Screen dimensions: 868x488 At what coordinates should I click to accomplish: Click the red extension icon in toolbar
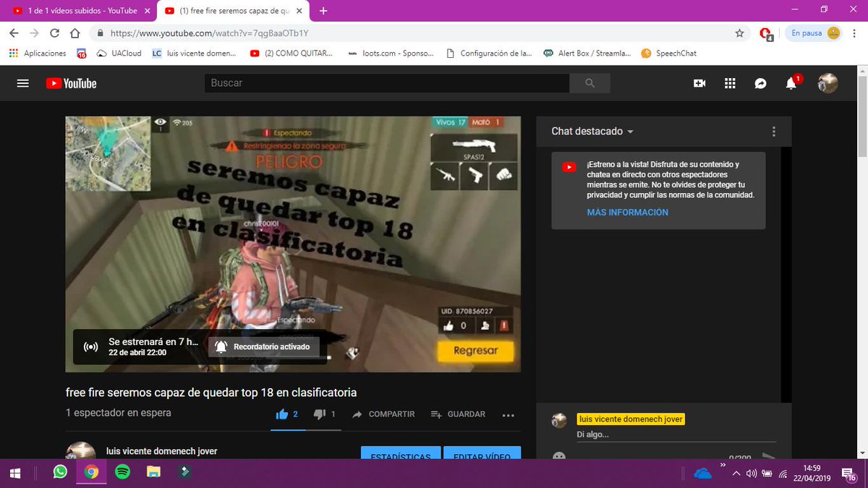pos(766,33)
